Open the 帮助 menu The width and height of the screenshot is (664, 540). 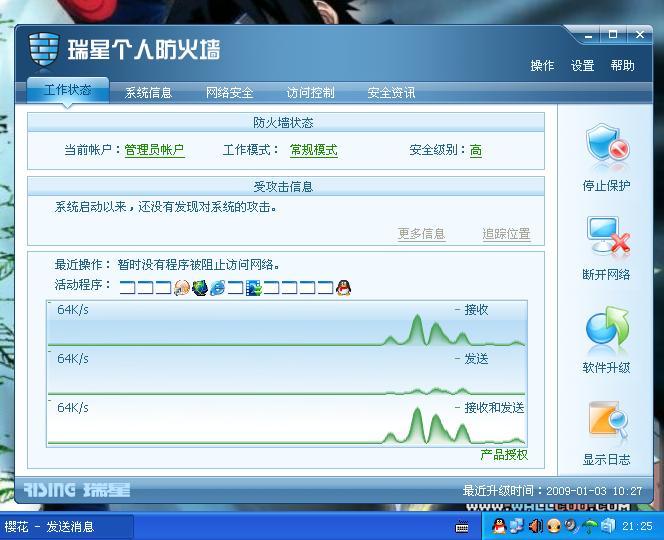(622, 66)
